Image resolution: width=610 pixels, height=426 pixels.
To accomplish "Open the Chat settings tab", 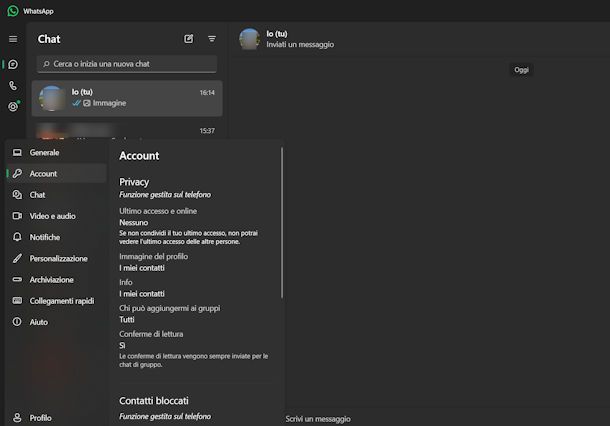I will coord(56,195).
